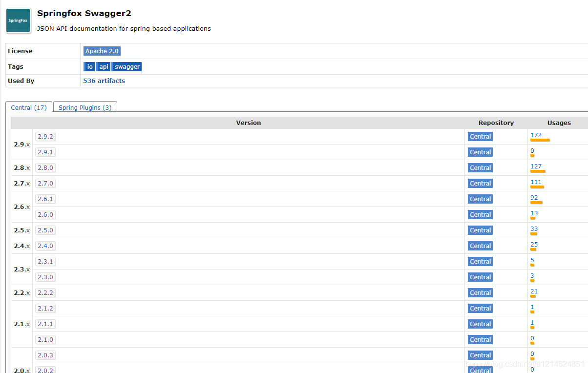588x373 pixels.
Task: Open the 111 usages link
Action: click(536, 182)
